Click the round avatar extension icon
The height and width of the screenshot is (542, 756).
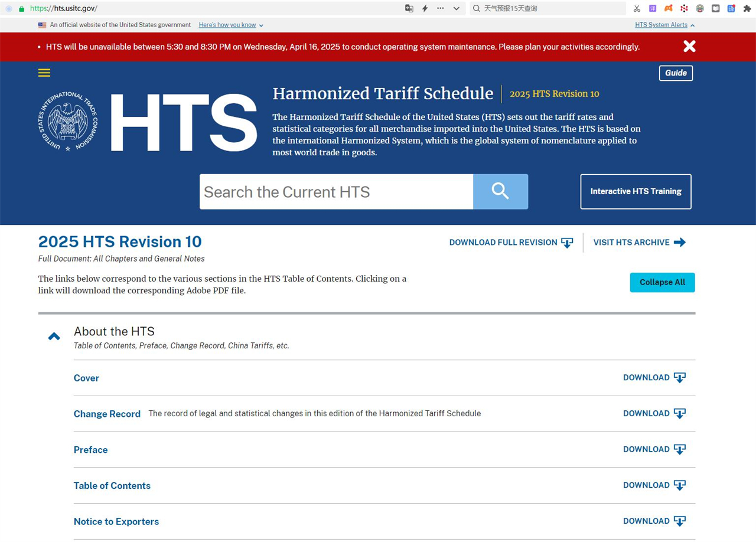click(x=700, y=8)
